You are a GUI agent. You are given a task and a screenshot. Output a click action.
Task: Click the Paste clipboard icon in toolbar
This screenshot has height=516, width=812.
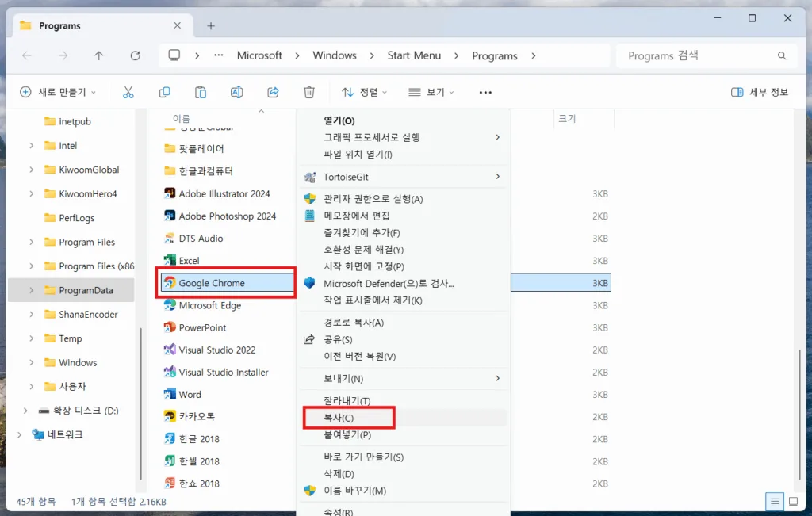pos(201,92)
